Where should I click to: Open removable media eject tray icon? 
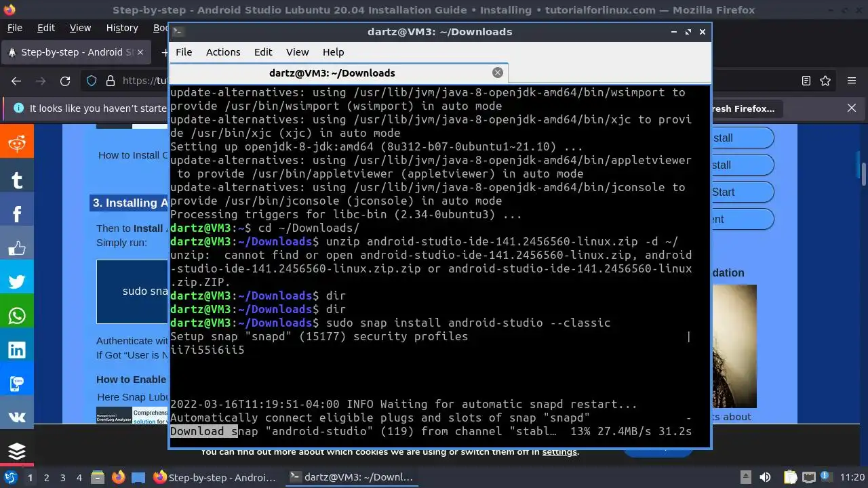pos(746,477)
